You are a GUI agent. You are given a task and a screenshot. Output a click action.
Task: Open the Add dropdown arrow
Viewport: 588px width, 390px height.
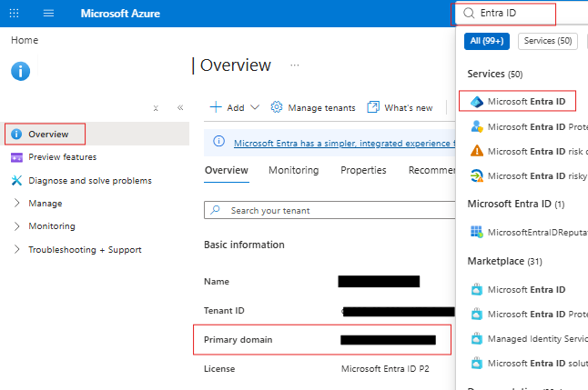coord(255,107)
